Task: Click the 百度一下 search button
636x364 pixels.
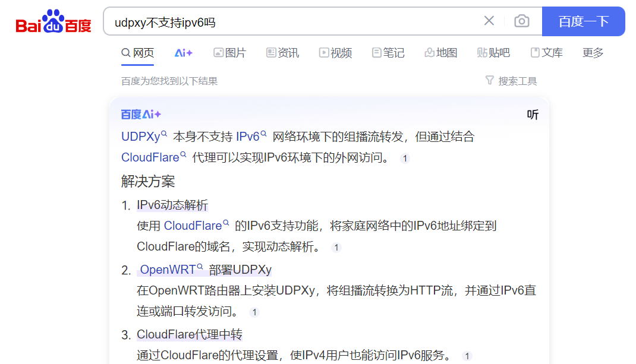Action: click(583, 21)
